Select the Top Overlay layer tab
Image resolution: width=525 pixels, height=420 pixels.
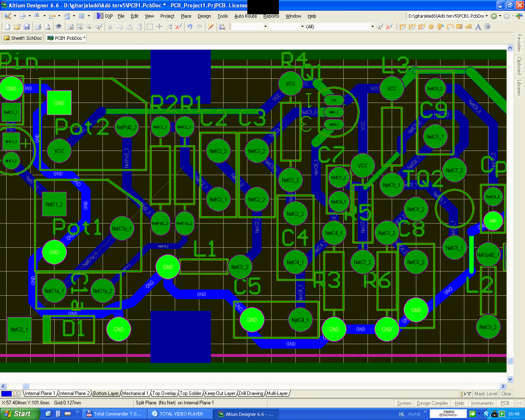pyautogui.click(x=164, y=393)
